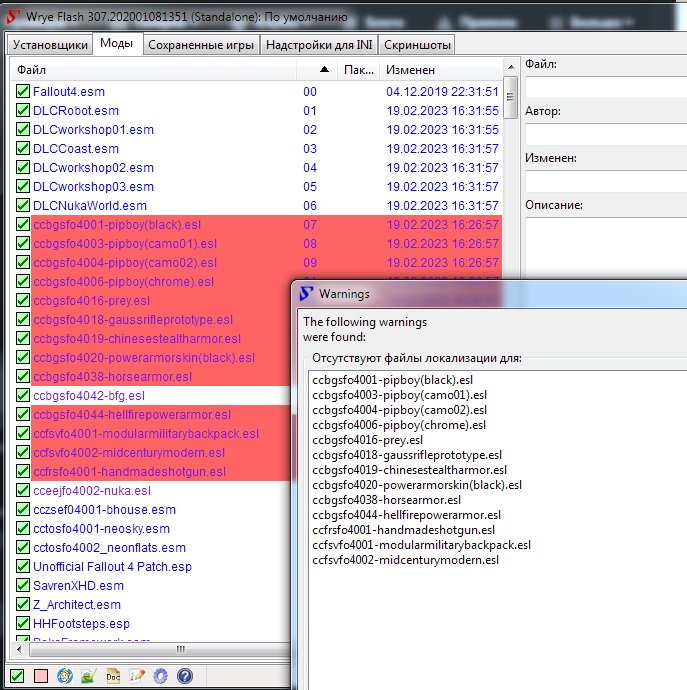Sort by load order via triangle column header
This screenshot has width=687, height=690.
[x=323, y=70]
